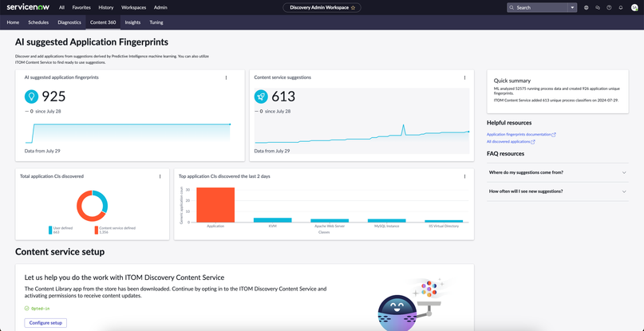Open the search options dropdown arrow
The width and height of the screenshot is (644, 331).
572,7
